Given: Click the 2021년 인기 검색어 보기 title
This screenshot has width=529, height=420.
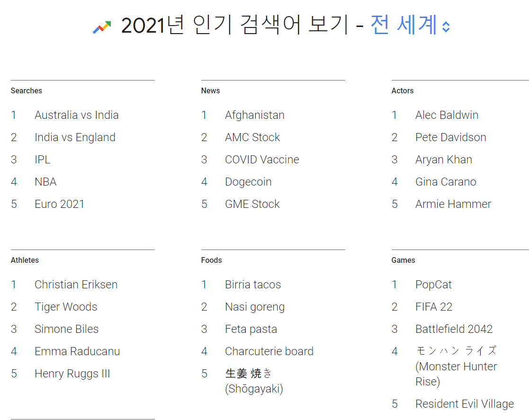Looking at the screenshot, I should (234, 25).
